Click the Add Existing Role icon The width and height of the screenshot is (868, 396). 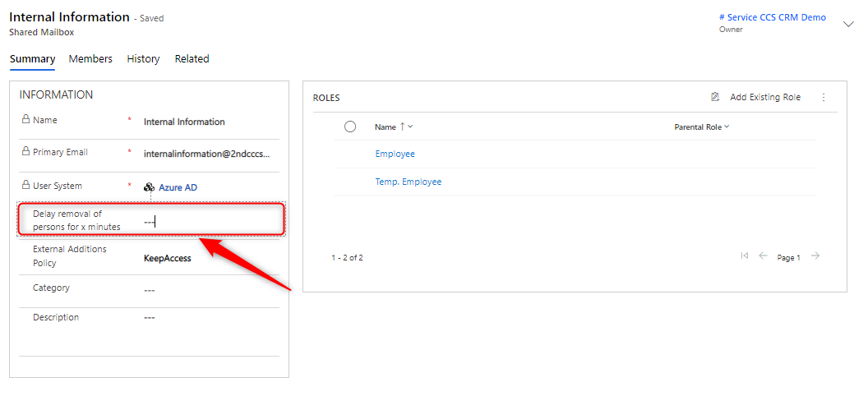point(715,97)
